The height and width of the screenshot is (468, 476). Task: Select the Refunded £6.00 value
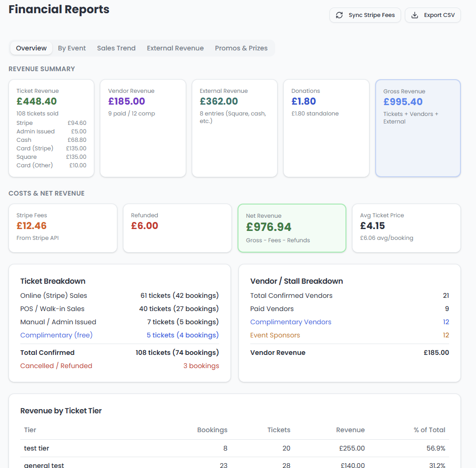pyautogui.click(x=145, y=226)
